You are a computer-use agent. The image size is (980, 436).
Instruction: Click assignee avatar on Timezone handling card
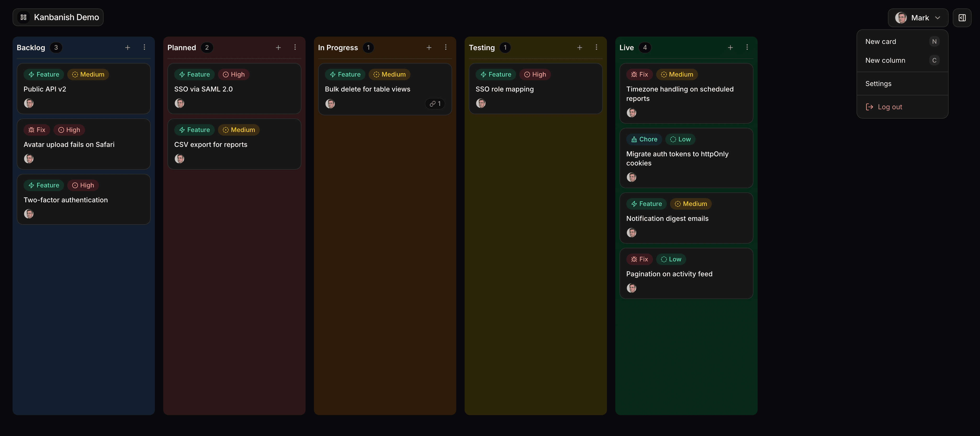click(x=632, y=112)
